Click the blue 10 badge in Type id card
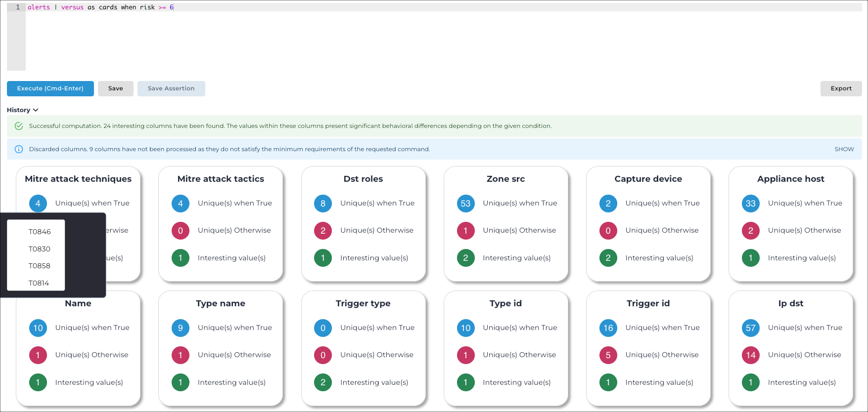The height and width of the screenshot is (412, 868). click(465, 328)
